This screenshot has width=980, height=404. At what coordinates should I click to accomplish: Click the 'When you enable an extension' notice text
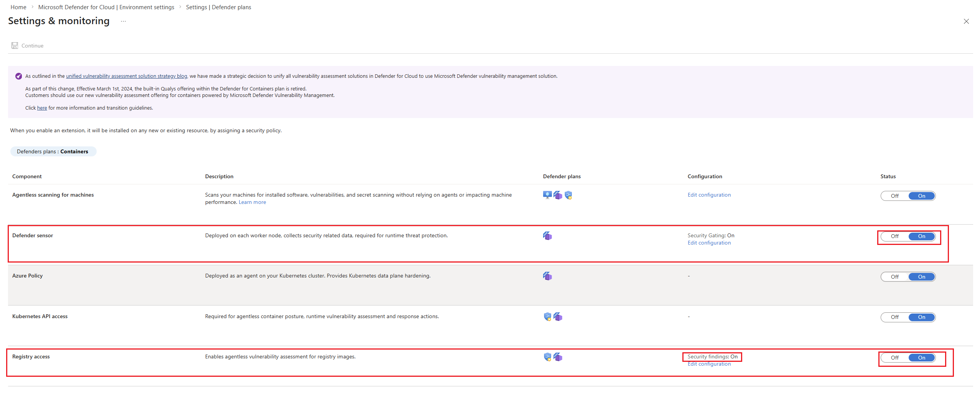tap(146, 131)
